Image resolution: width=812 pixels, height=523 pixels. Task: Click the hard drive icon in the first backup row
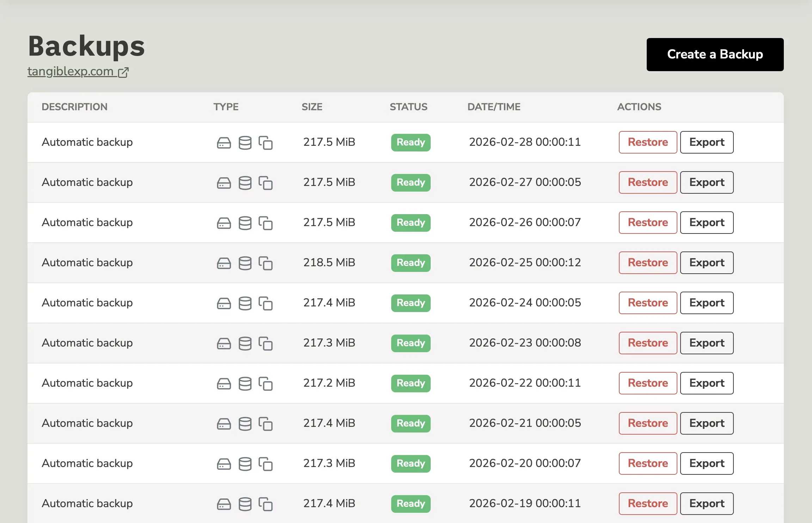(x=223, y=142)
